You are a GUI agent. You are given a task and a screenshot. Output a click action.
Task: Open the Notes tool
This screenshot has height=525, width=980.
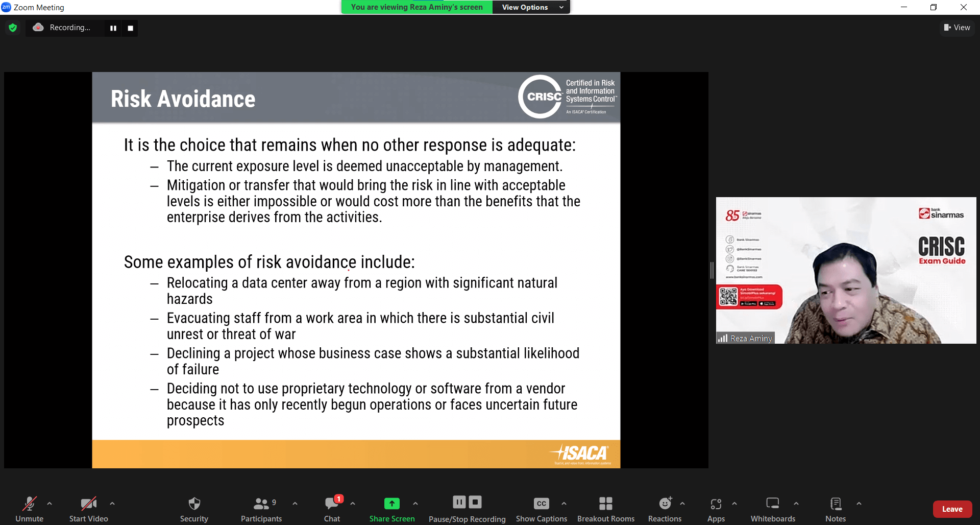(835, 509)
